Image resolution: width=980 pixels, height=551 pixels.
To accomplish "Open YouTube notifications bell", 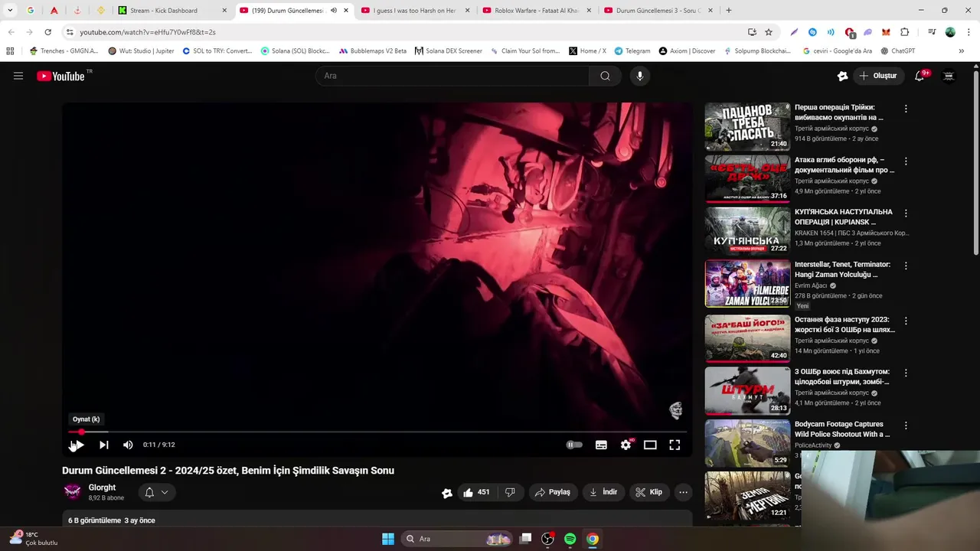I will pyautogui.click(x=920, y=76).
